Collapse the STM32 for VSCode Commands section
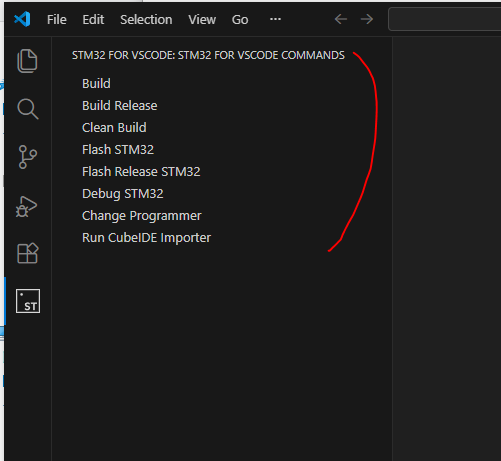501x461 pixels. point(208,55)
